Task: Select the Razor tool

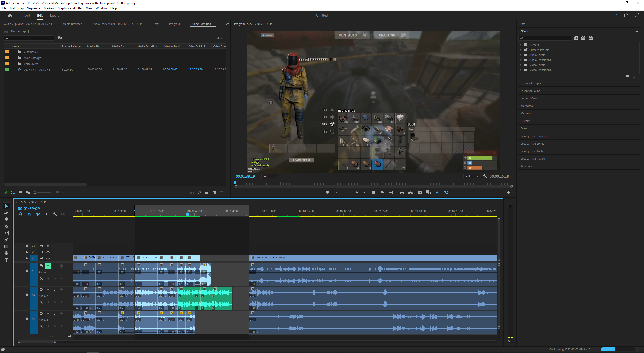Action: pos(6,226)
